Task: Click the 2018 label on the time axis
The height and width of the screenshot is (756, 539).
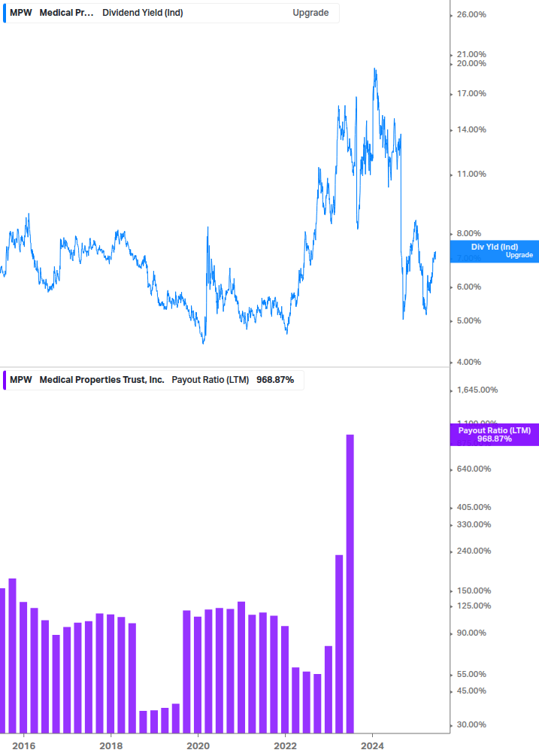Action: point(111,746)
